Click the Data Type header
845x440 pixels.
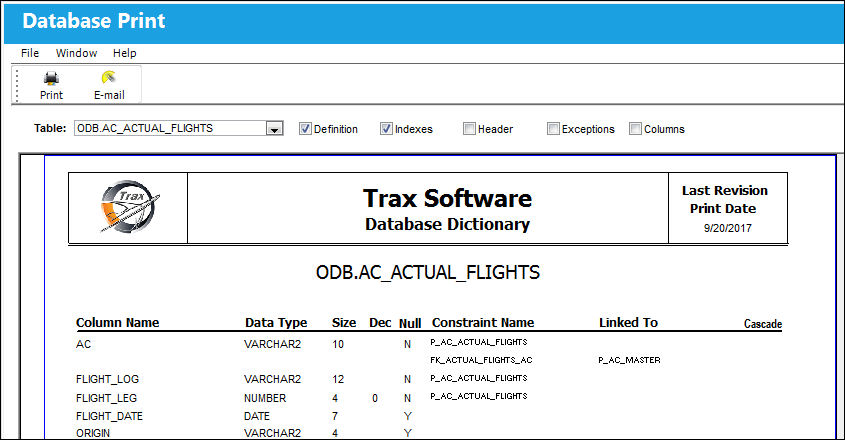click(x=276, y=322)
